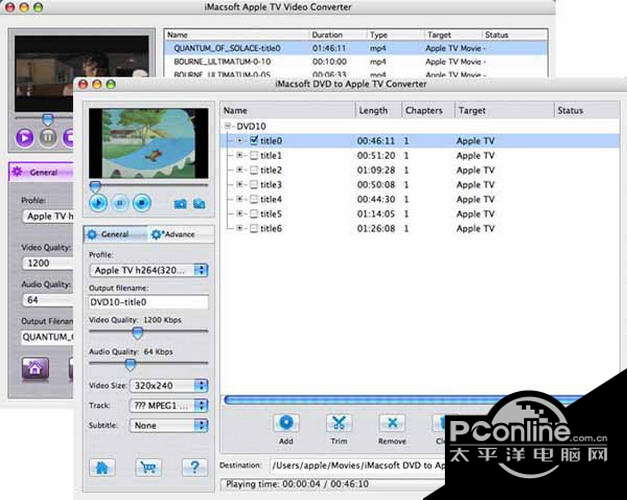Click the Trim scissors icon
Screen dimensions: 627x500
click(339, 423)
